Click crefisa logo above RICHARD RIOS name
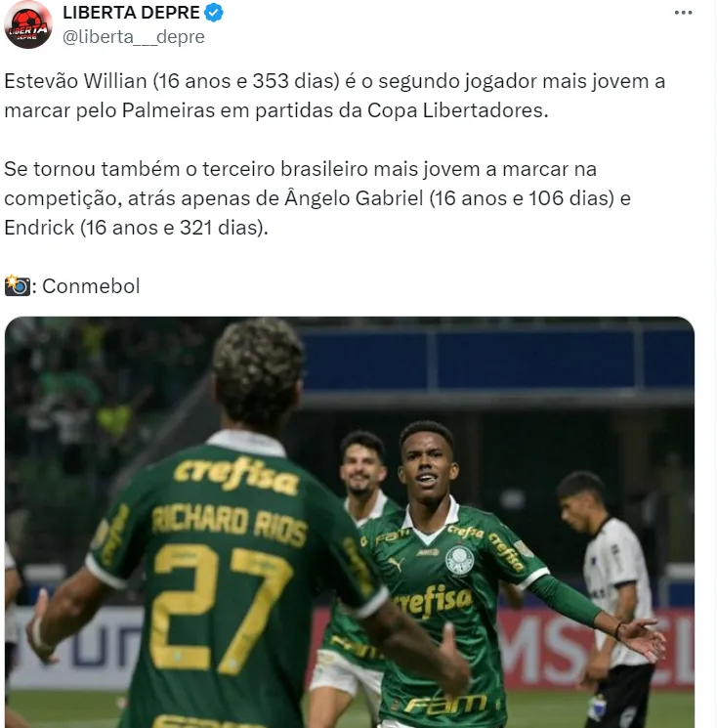The image size is (717, 728). click(x=235, y=476)
